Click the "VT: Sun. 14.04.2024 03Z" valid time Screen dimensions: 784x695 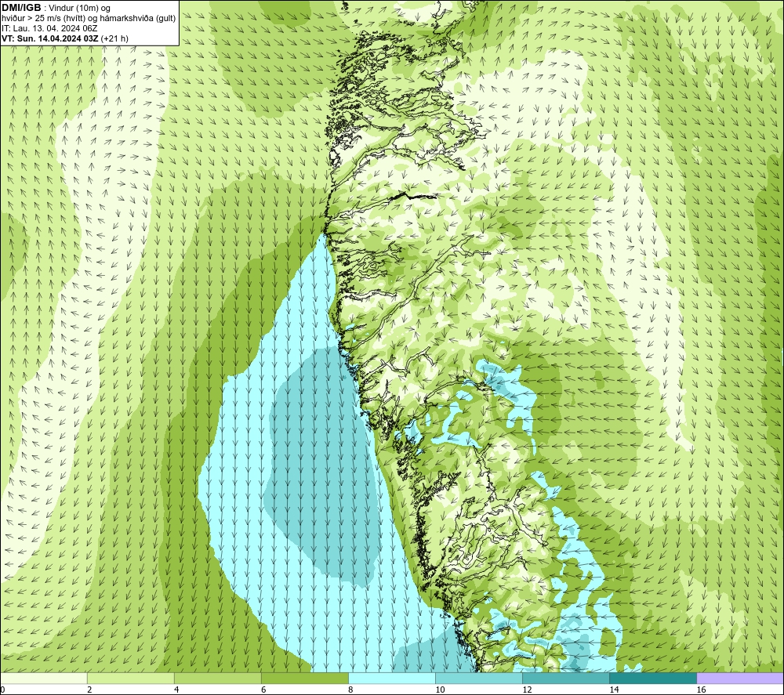[x=50, y=38]
